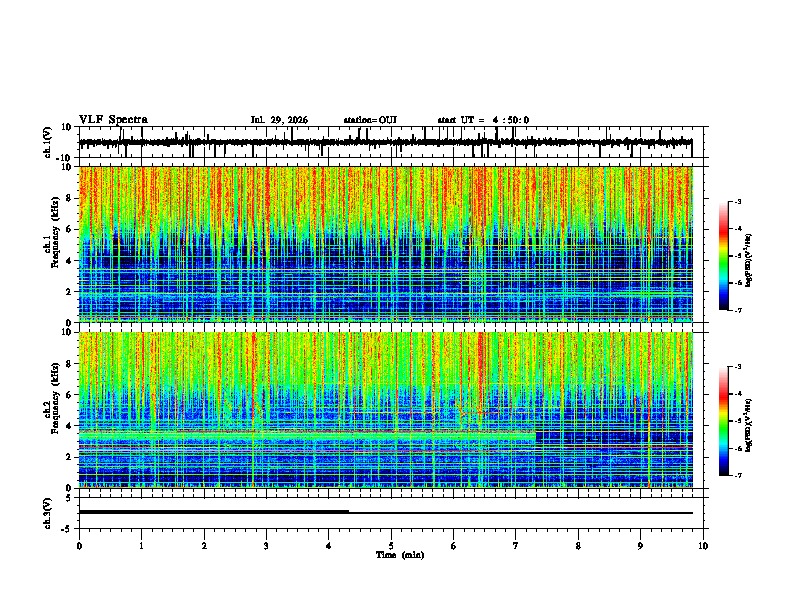Click the "Time (min)" axis label
This screenshot has height=612, width=792.
[x=400, y=555]
